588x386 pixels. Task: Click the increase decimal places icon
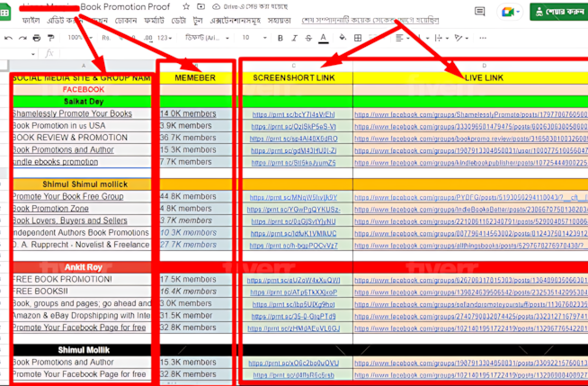click(x=147, y=38)
